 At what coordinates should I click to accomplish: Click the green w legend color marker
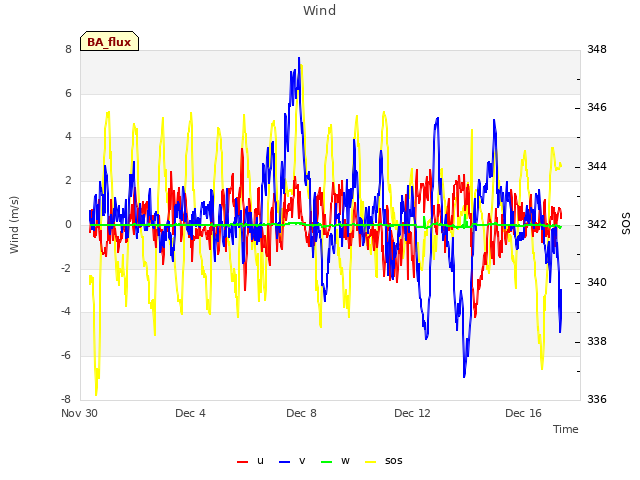[x=327, y=462]
